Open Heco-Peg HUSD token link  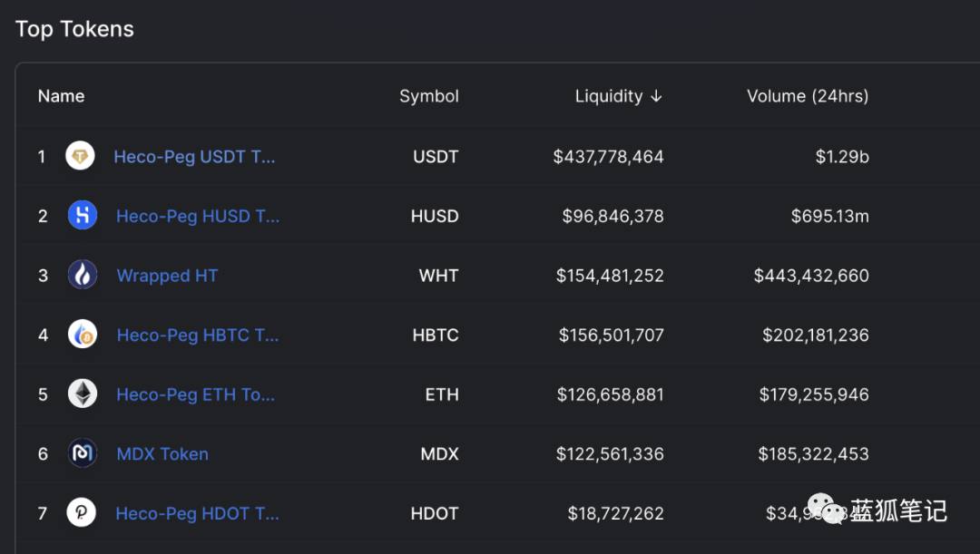tap(198, 216)
